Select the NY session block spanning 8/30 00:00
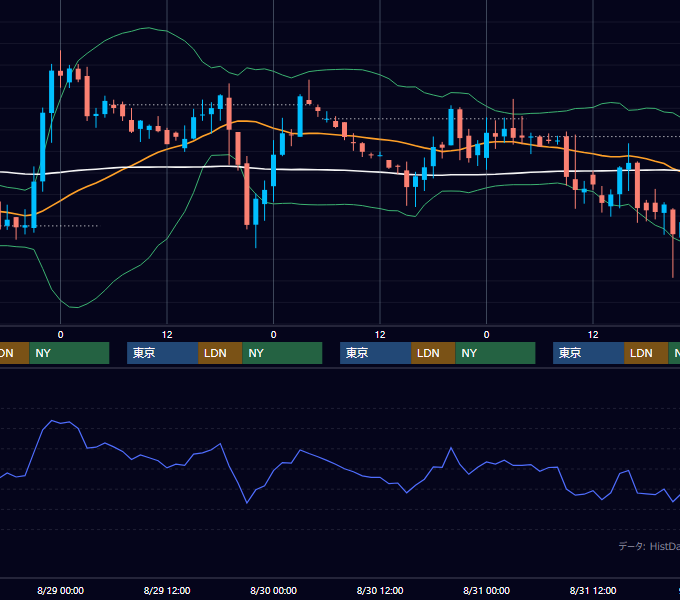The image size is (680, 600). pyautogui.click(x=282, y=353)
